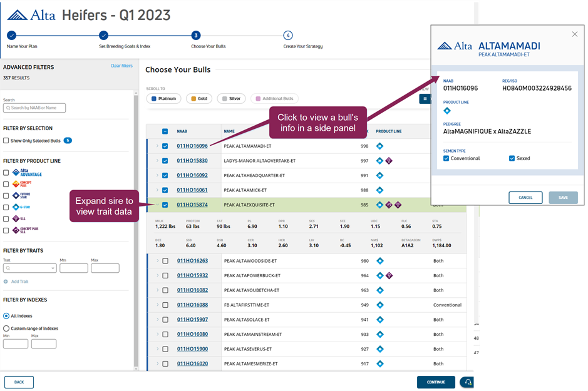Viewport: 588px width, 391px height.
Task: Collapse the expanded 011HO15874 sire row
Action: coord(158,205)
